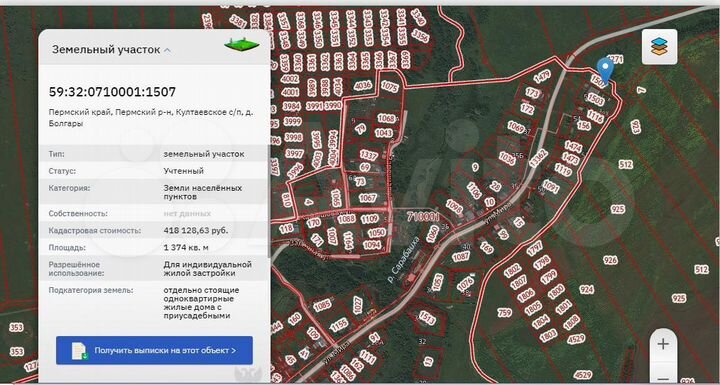
Task: Select parcel 1803 on the map
Action: click(x=548, y=336)
